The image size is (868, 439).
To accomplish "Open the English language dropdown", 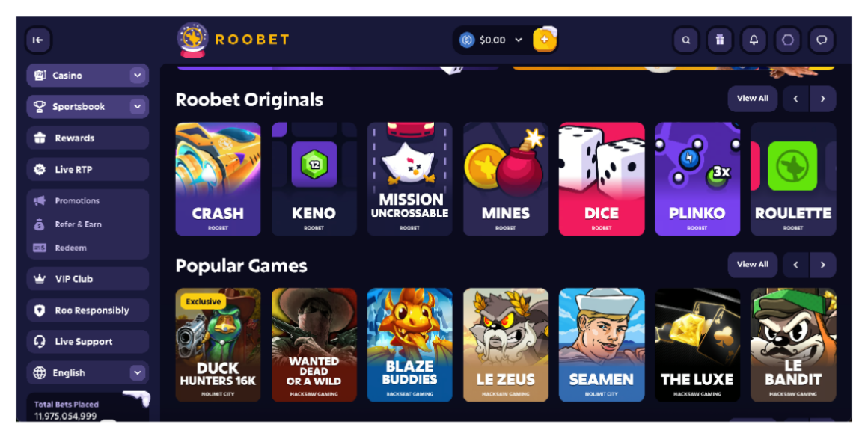I will point(88,372).
